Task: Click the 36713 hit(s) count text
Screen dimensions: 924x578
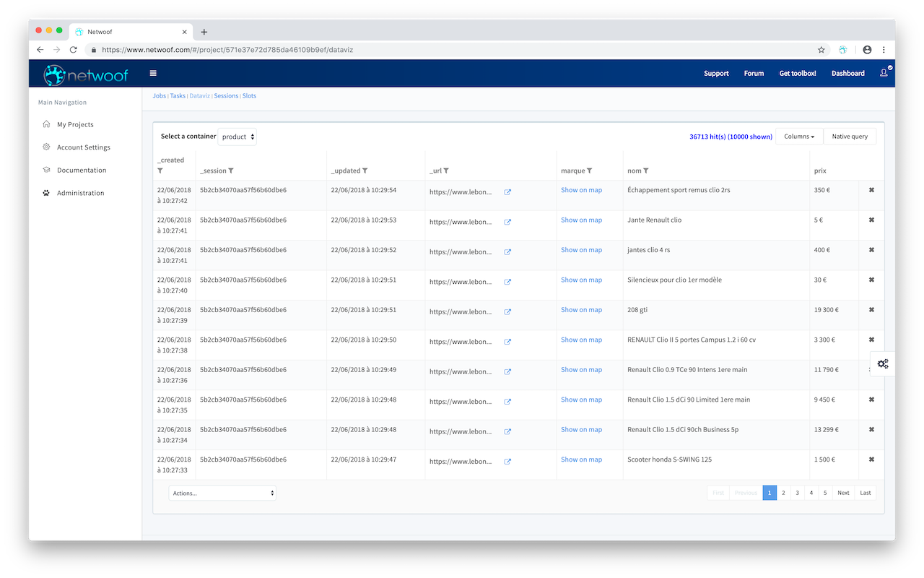Action: pyautogui.click(x=731, y=137)
